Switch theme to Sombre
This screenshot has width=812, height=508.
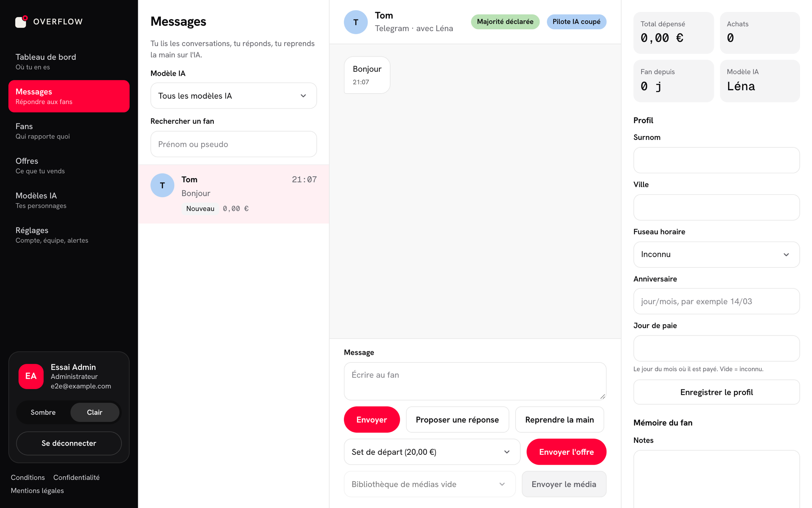43,412
